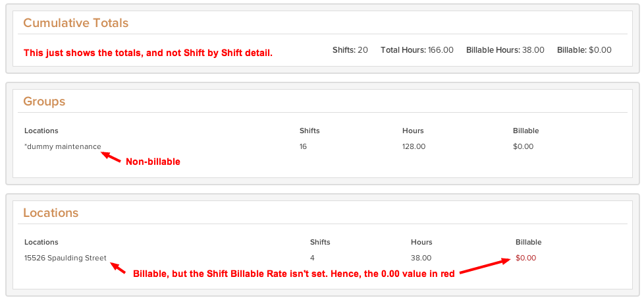Click the Billable column header in Groups
This screenshot has height=300, width=644.
coord(525,131)
